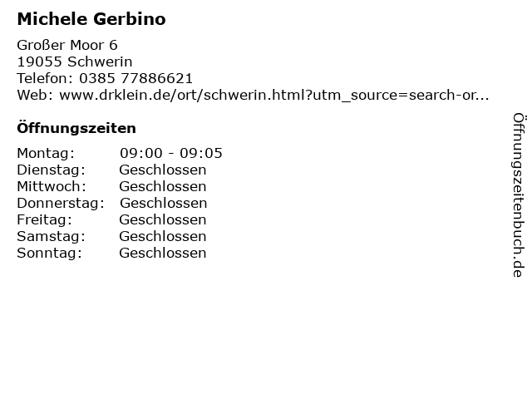
Task: Click Geschlossen next to Freitag
Action: click(163, 219)
